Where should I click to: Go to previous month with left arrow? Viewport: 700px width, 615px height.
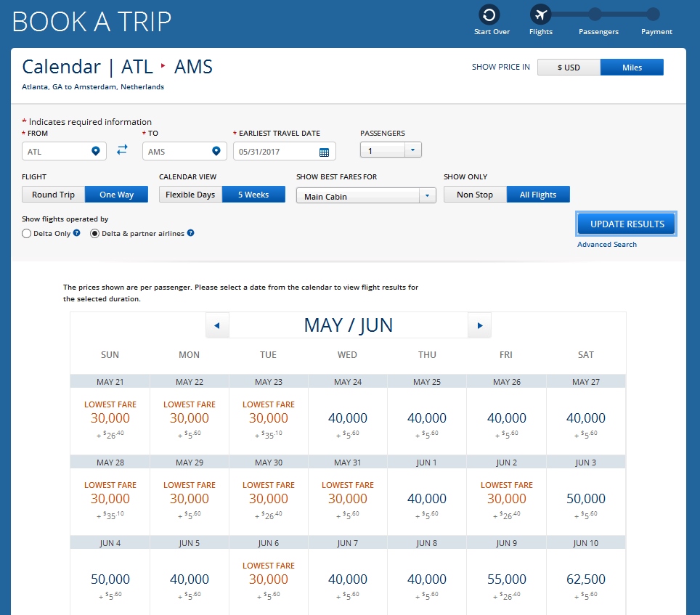click(x=217, y=325)
